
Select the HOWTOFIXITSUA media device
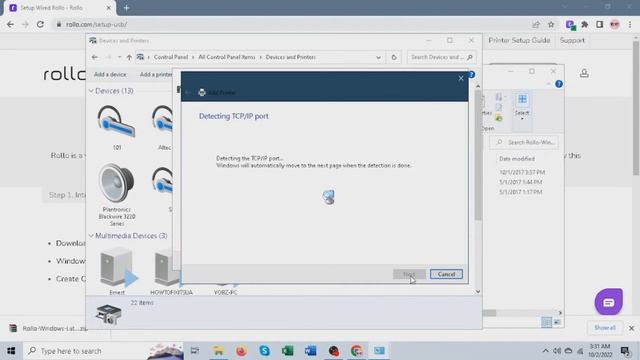pos(171,270)
